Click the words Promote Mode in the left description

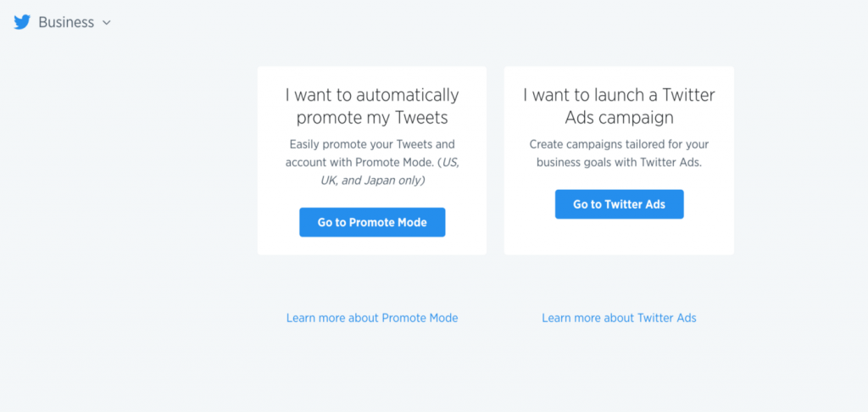coord(390,163)
